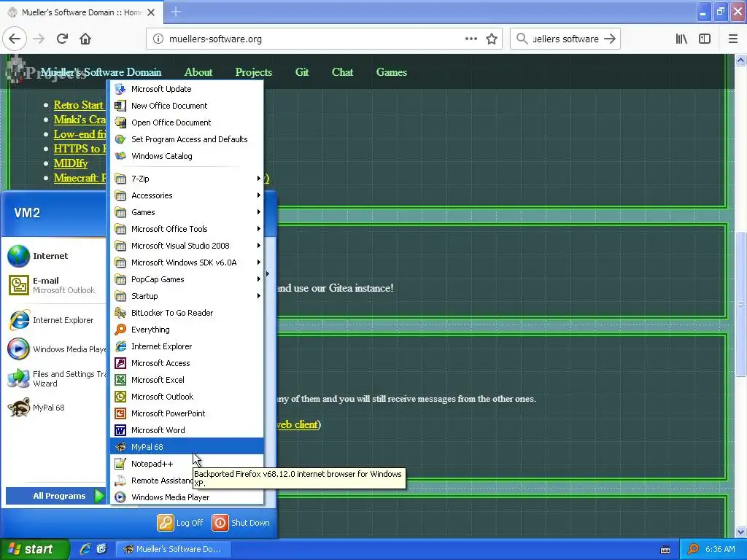Open the browser hamburger menu
This screenshot has width=747, height=560.
(733, 39)
